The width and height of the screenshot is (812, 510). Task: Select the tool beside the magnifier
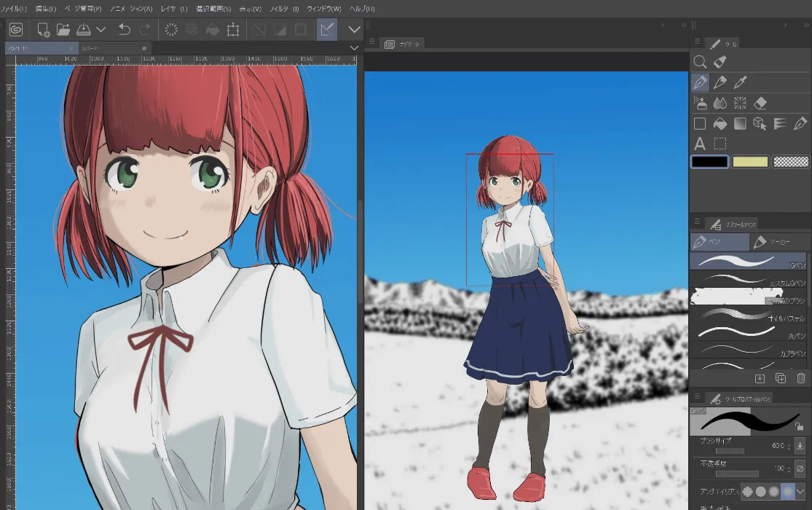pos(720,62)
